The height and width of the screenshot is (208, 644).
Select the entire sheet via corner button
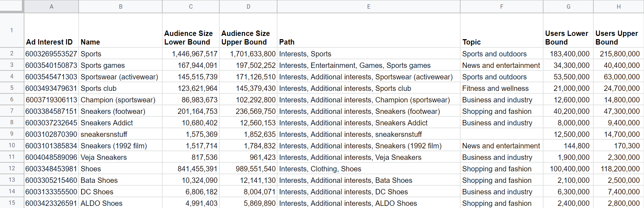coord(11,6)
